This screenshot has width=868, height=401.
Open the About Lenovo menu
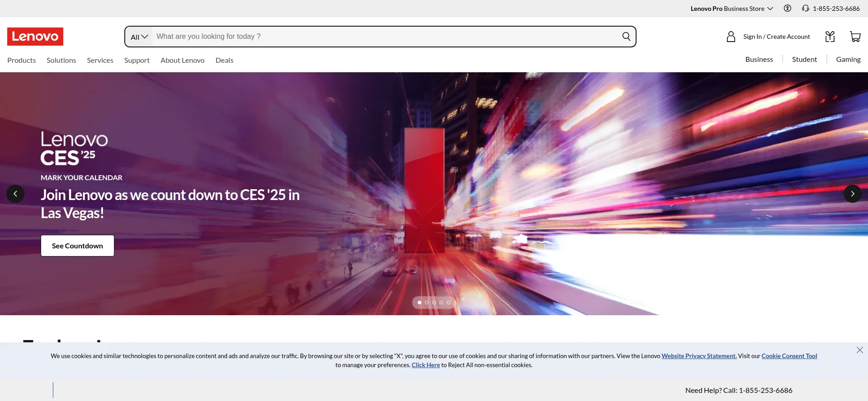point(183,60)
